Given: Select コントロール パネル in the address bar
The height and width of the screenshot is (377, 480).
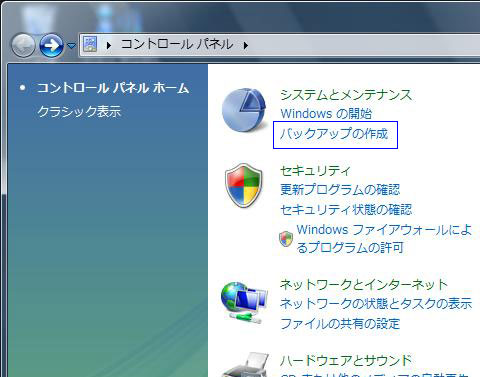Looking at the screenshot, I should click(177, 44).
